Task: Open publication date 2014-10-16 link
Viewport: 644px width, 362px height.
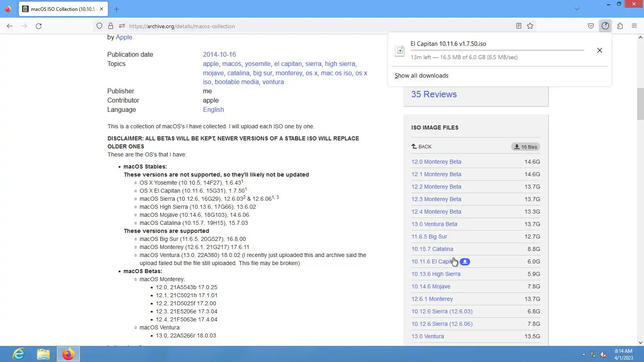Action: pos(219,54)
